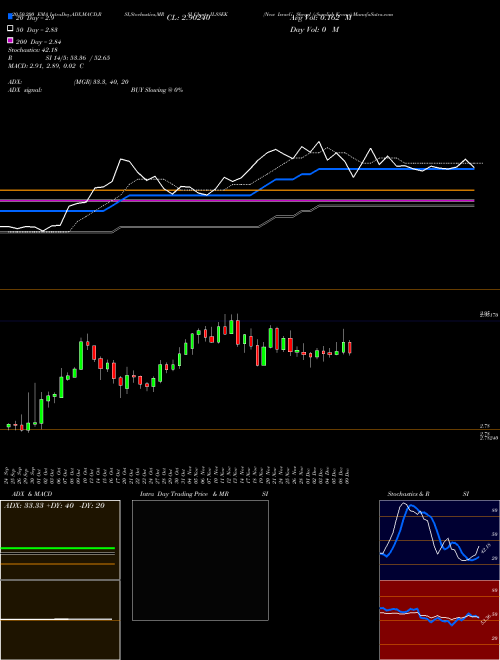500x660 pixels.
Task: Click the 'BUY Slowing @ 0%' signal text
Action: coord(157,90)
